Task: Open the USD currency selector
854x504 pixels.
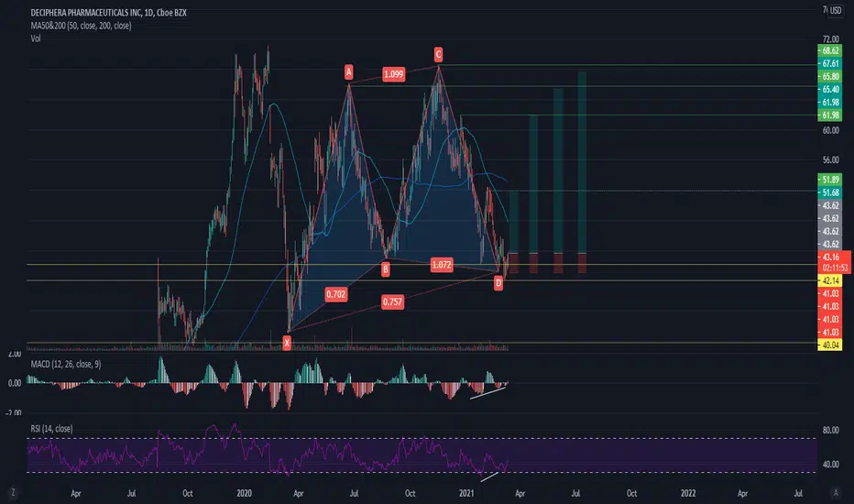Action: coord(835,11)
